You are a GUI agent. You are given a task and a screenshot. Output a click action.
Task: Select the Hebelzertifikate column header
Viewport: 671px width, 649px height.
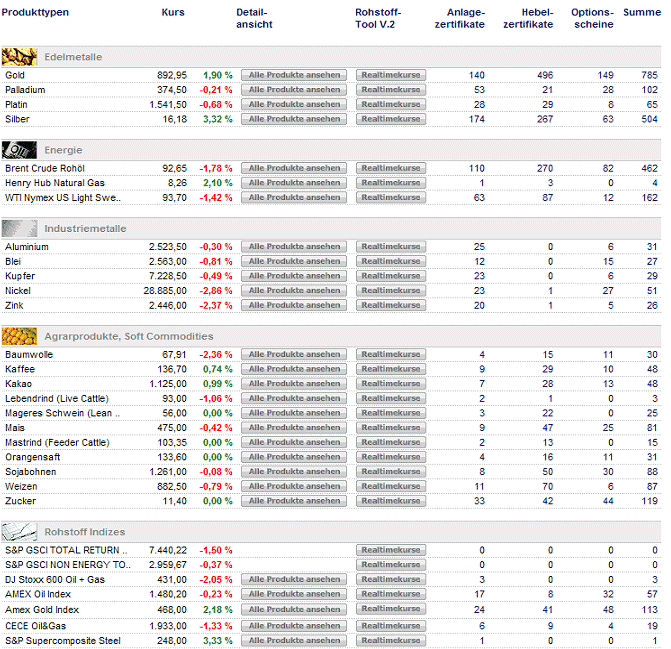[x=529, y=18]
